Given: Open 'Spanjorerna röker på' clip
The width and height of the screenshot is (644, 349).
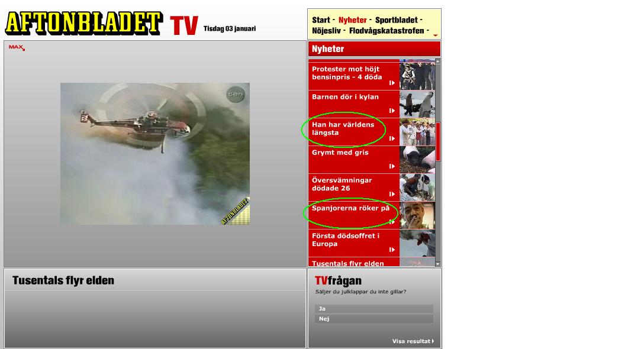Looking at the screenshot, I should point(353,215).
